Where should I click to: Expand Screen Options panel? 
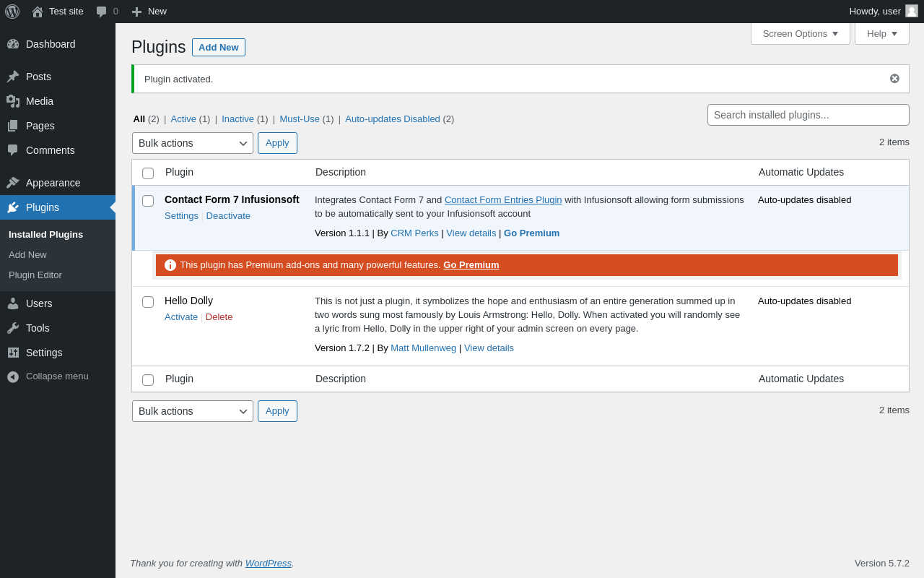click(x=800, y=33)
